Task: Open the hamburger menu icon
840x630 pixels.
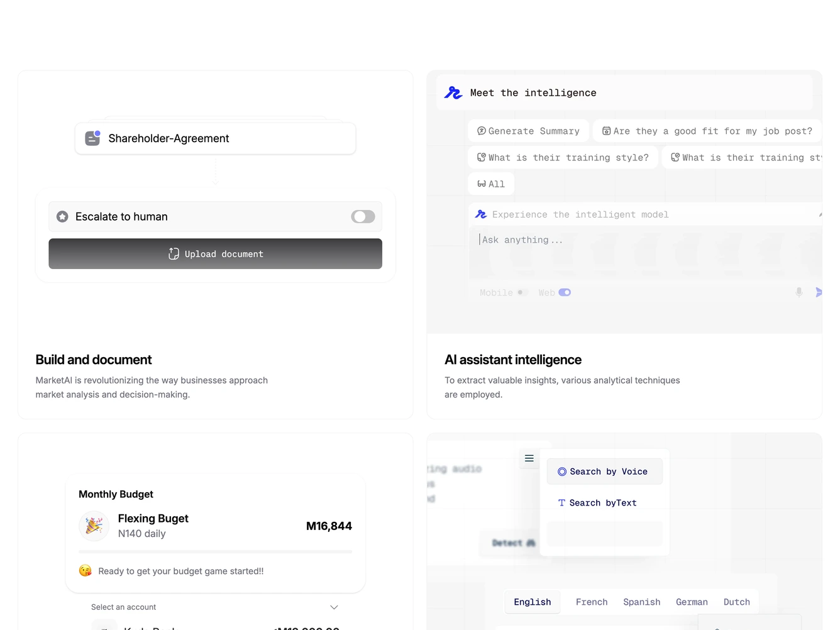Action: pyautogui.click(x=529, y=458)
